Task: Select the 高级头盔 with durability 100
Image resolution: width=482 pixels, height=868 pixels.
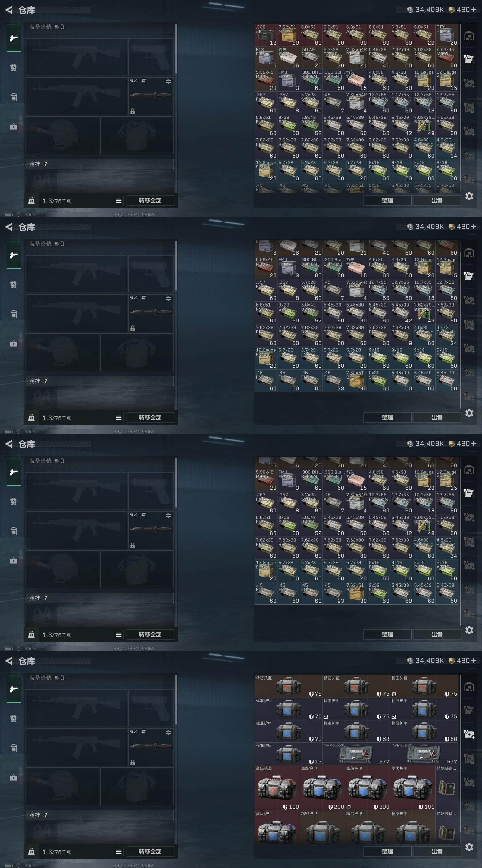Action: [x=277, y=788]
